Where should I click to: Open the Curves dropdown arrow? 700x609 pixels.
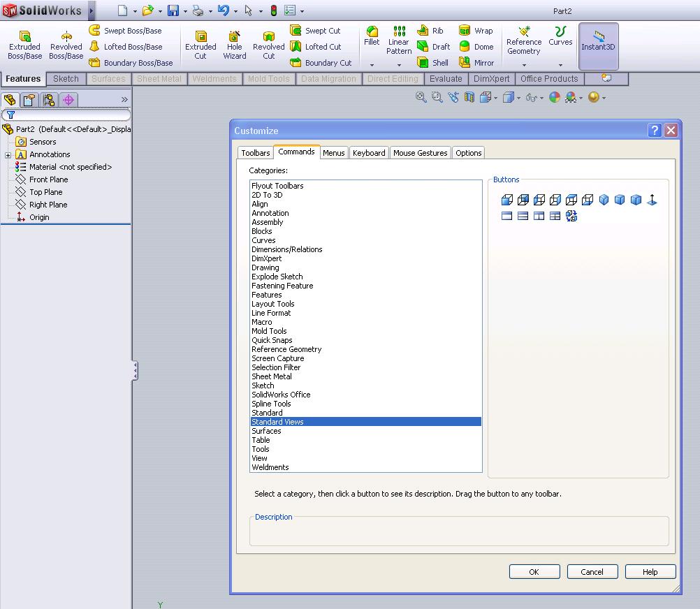(560, 65)
